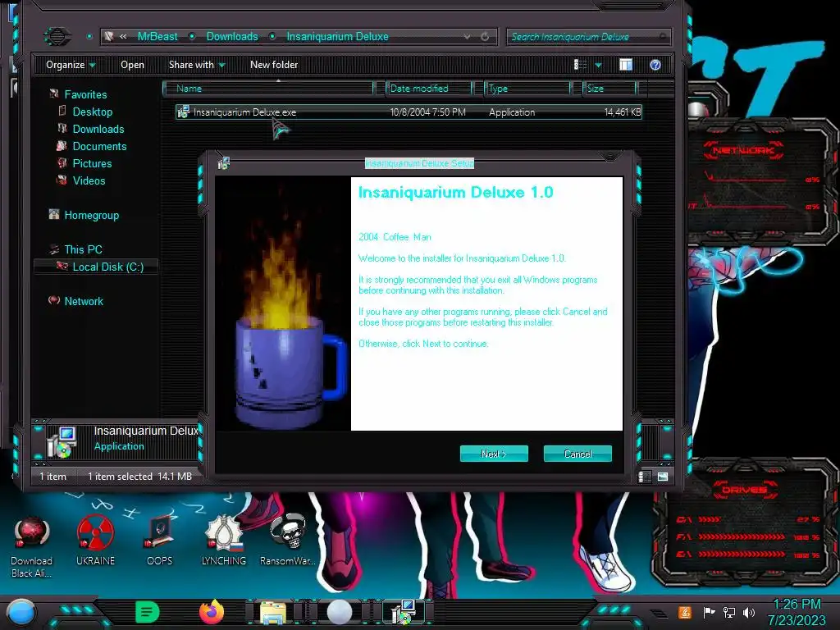
Task: Toggle the preview pane icon
Action: click(626, 65)
